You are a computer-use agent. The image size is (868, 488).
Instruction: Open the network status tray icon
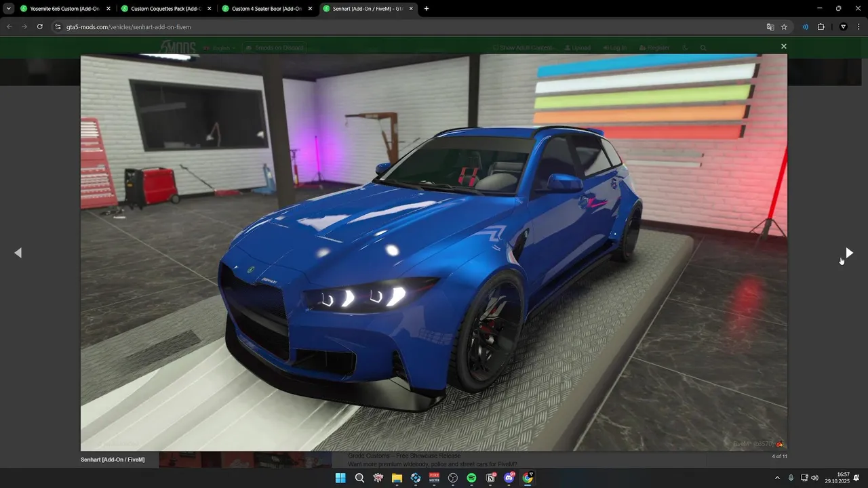pos(804,478)
